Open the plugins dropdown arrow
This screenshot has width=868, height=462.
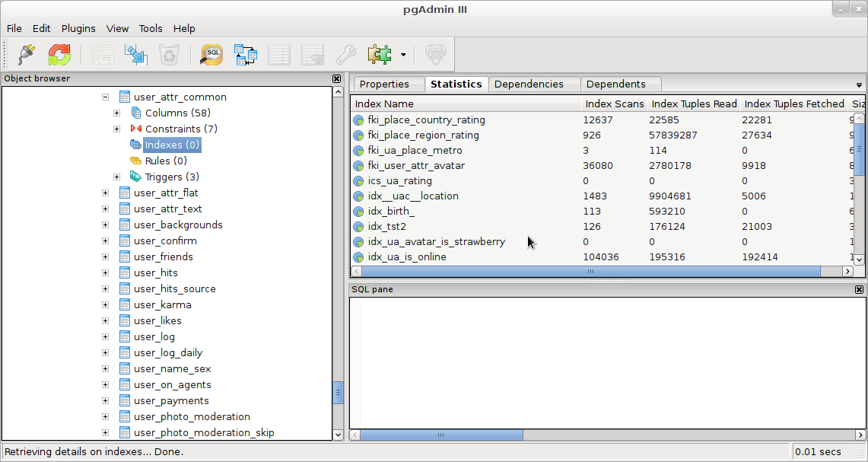[403, 55]
